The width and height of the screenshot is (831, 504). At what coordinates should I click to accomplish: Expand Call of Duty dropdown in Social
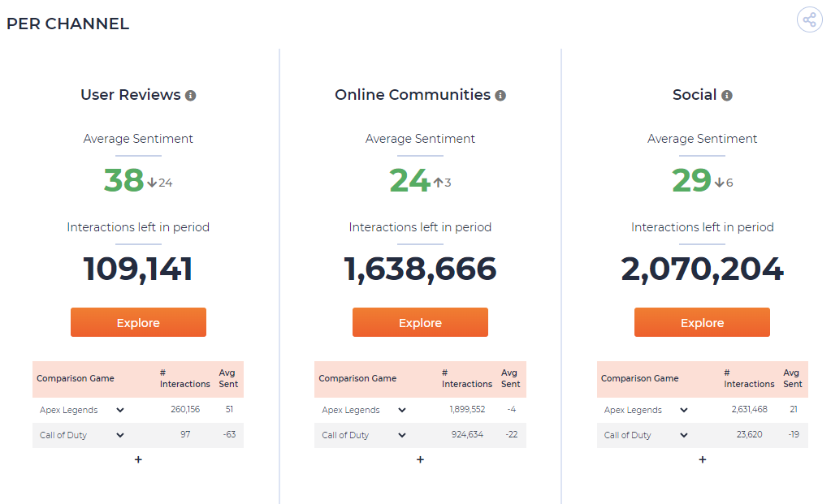coord(684,435)
